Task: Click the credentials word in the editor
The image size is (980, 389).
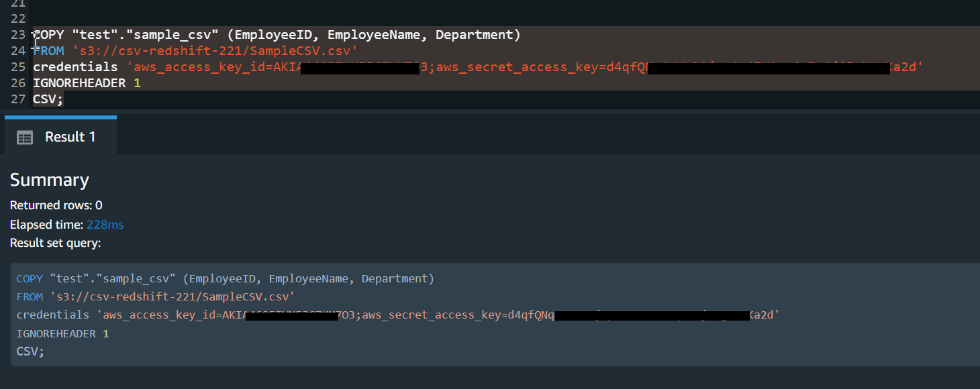Action: (x=76, y=67)
